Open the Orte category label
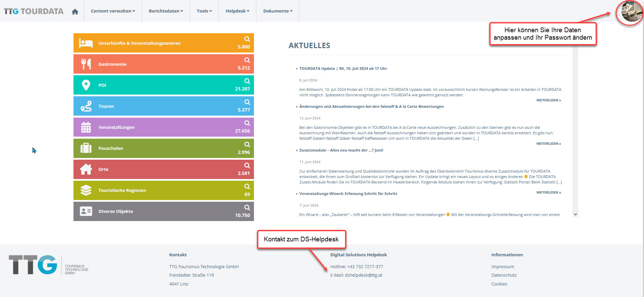The height and width of the screenshot is (297, 644). pos(103,169)
